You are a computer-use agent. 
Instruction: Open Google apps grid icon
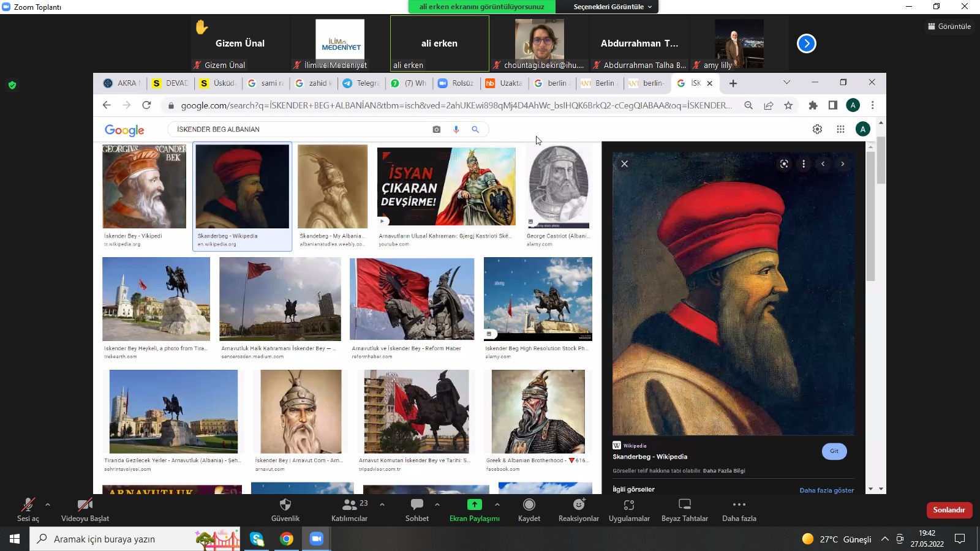tap(840, 129)
